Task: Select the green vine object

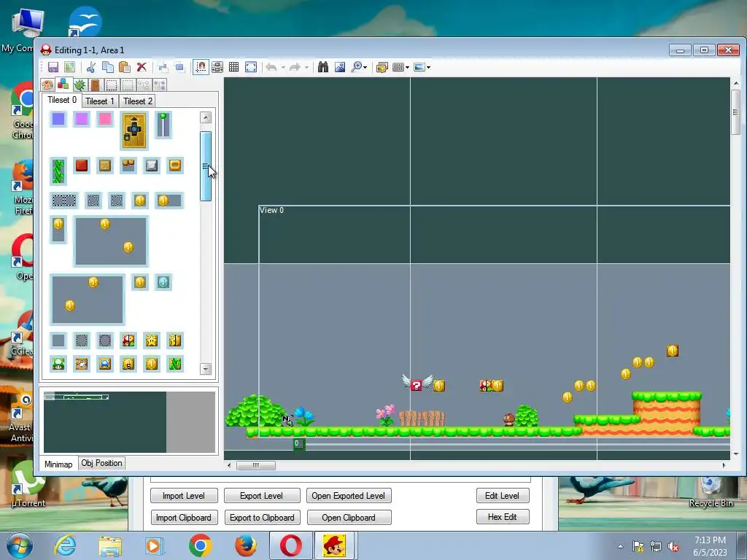Action: (58, 171)
